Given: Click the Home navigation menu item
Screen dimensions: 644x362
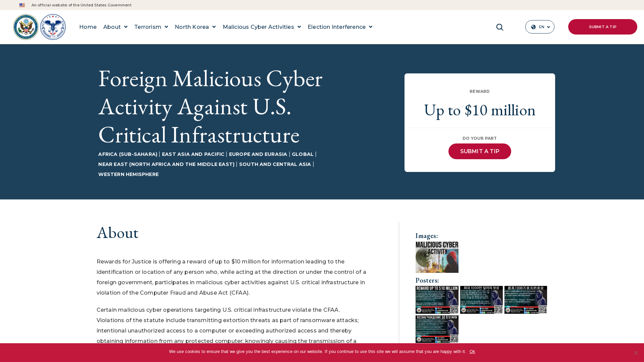Looking at the screenshot, I should [88, 27].
